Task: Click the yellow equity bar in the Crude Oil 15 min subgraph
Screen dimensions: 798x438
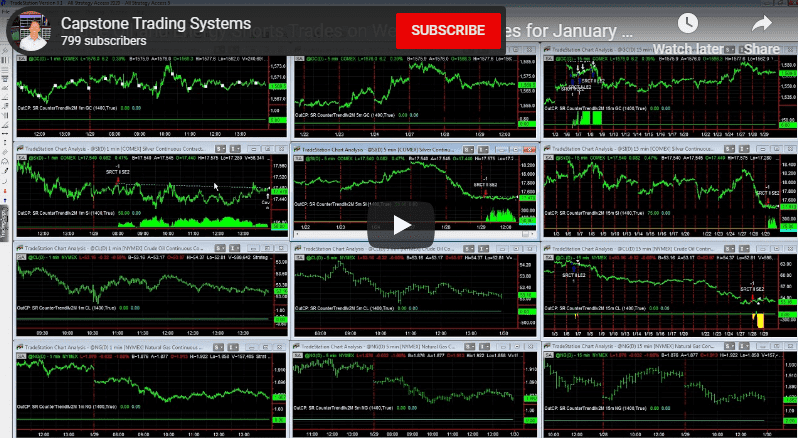Action: tap(760, 320)
